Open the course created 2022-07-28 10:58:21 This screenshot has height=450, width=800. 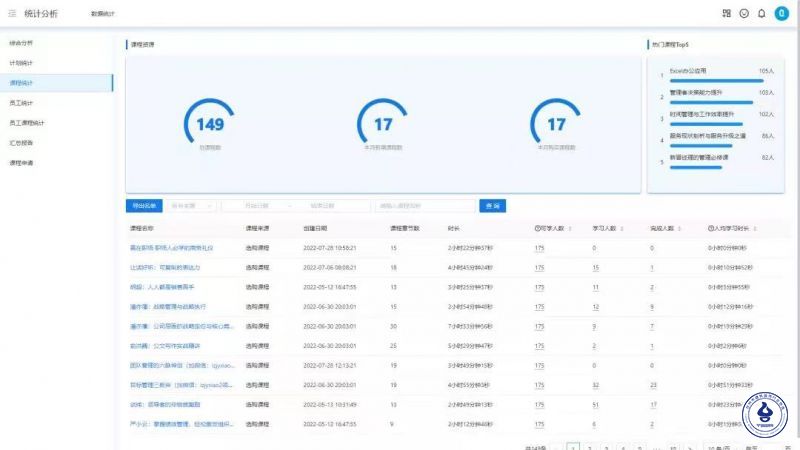click(171, 248)
